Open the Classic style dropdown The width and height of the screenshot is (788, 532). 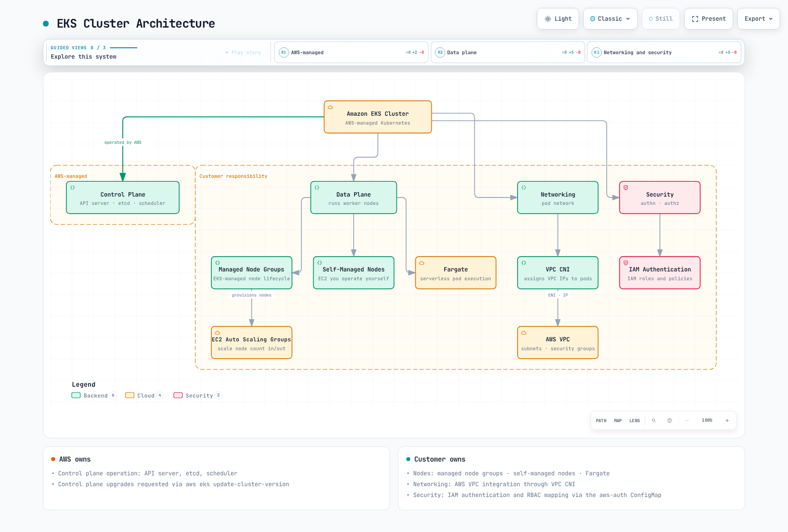(x=610, y=19)
